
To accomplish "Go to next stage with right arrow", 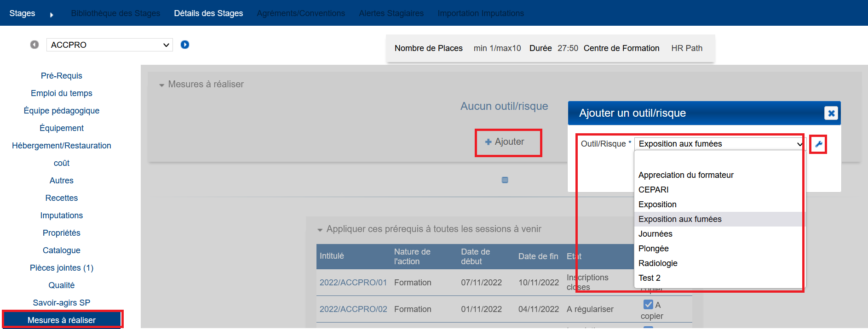I will click(185, 45).
